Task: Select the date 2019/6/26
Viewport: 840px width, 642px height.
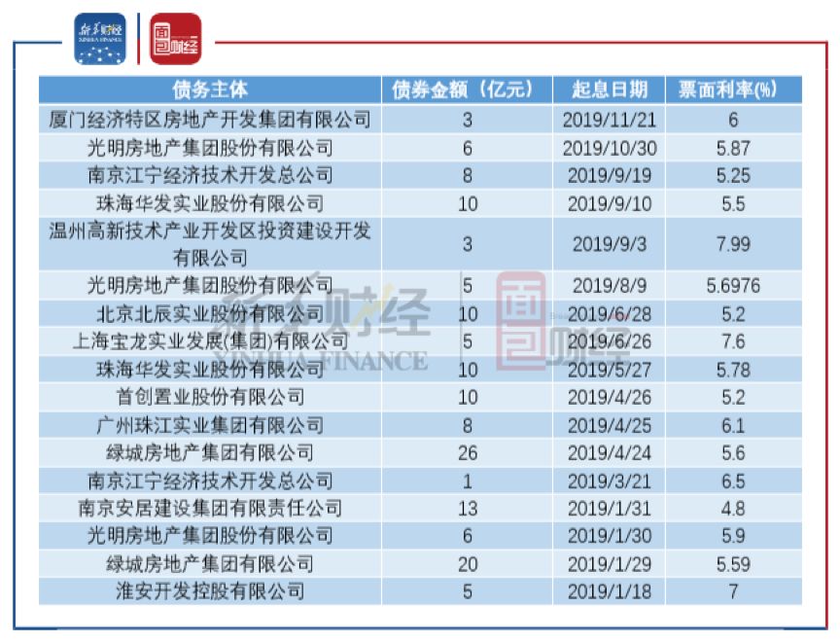Action: coord(610,341)
